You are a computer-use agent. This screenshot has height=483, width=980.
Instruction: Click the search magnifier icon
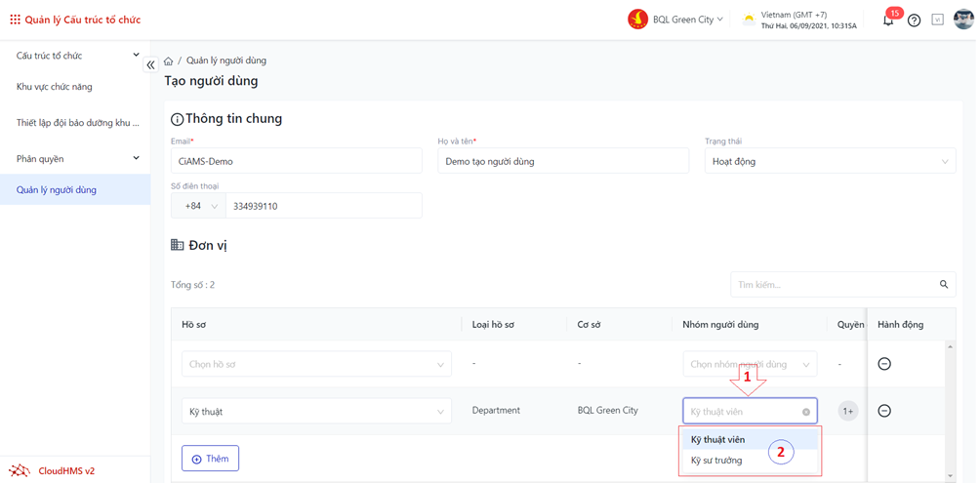coord(944,285)
